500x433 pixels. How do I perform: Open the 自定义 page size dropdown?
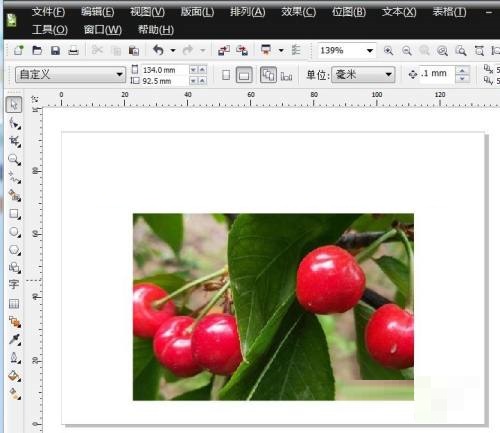tap(70, 74)
